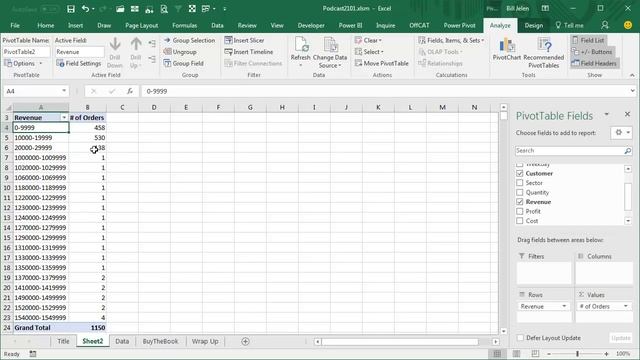Click Group Selection
The image size is (640, 360).
(x=189, y=40)
